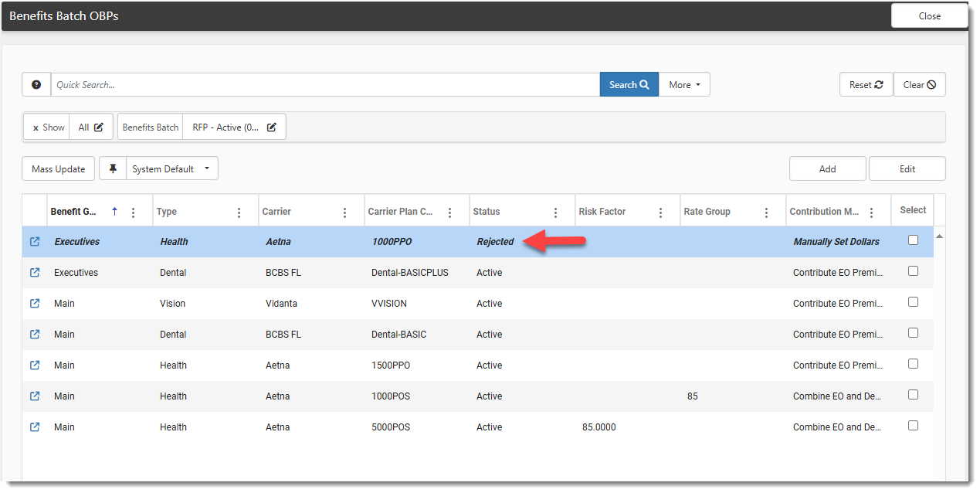Open Risk Factor column options menu
Viewport: 980px width, 493px height.
661,212
